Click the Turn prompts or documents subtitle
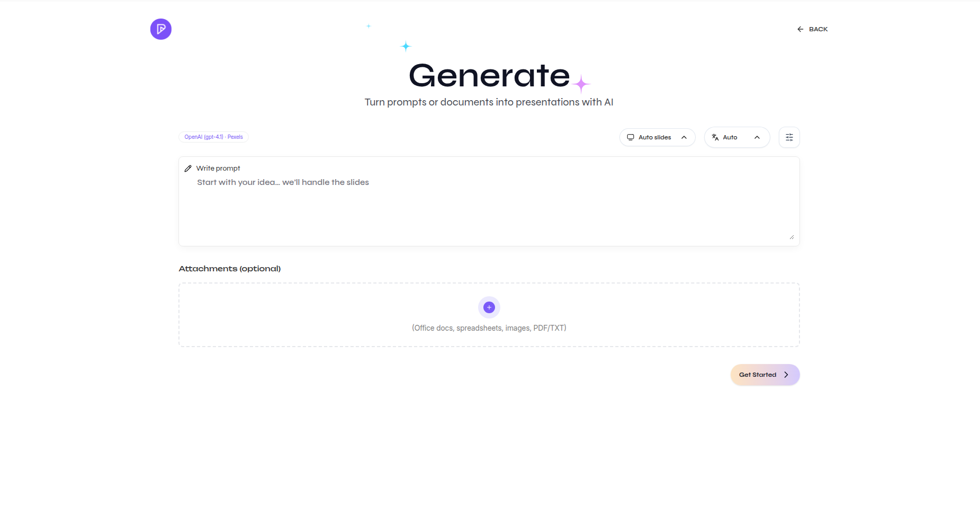This screenshot has height=522, width=980. pos(489,102)
